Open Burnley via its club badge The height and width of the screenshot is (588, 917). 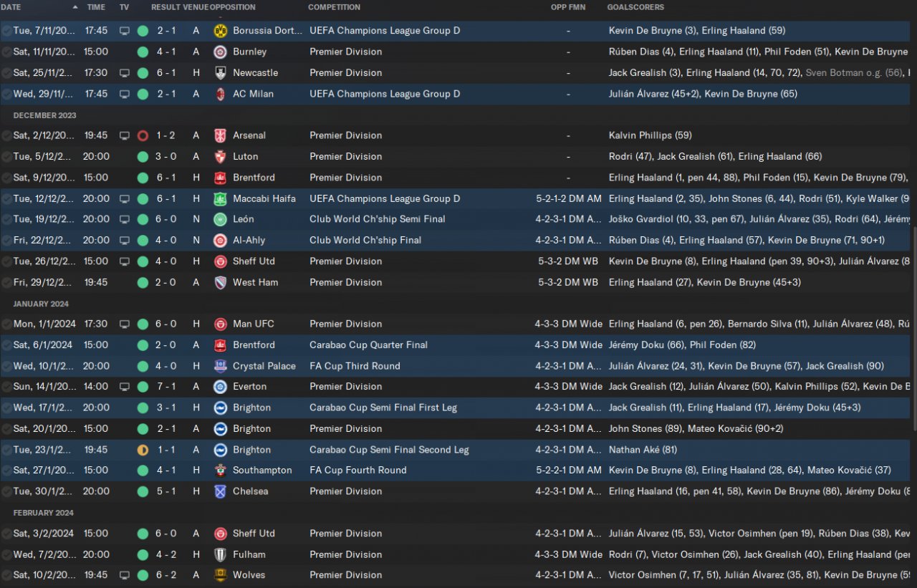220,52
